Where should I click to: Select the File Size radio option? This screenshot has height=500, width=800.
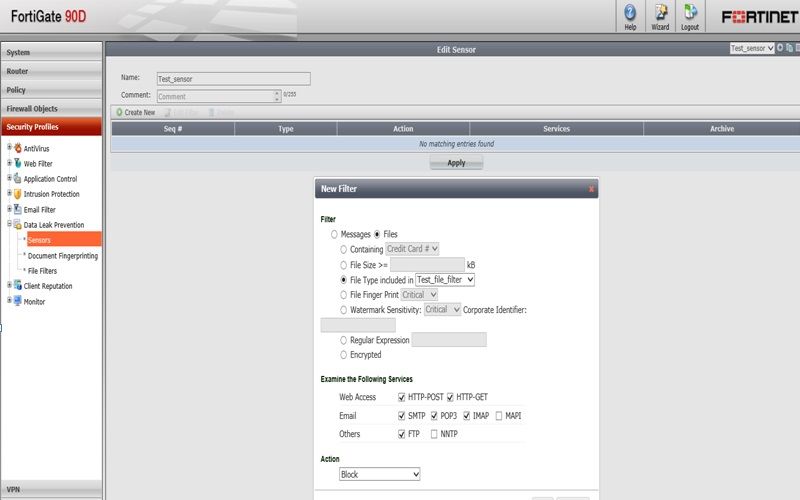343,265
